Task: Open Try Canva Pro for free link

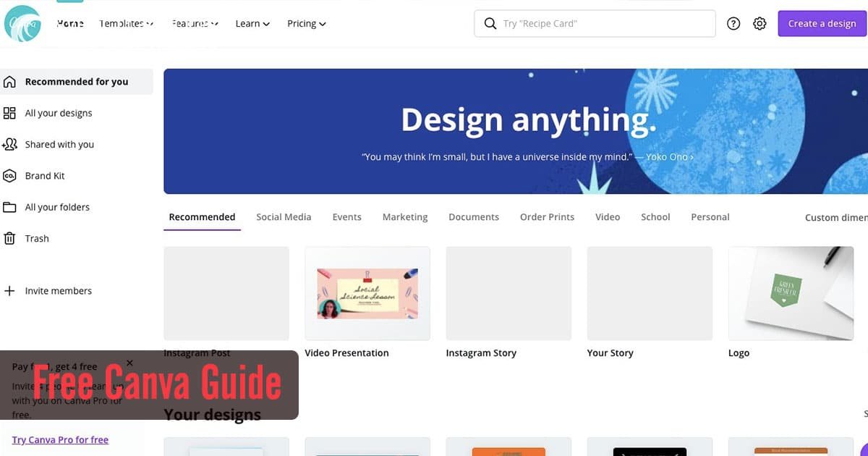Action: pos(60,440)
